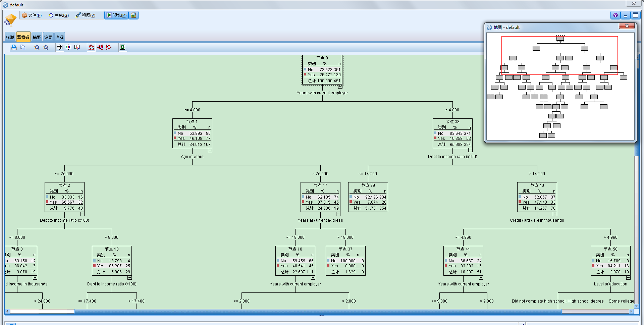The width and height of the screenshot is (644, 325).
Task: Click the generate-node button beside 预览
Action: click(133, 15)
